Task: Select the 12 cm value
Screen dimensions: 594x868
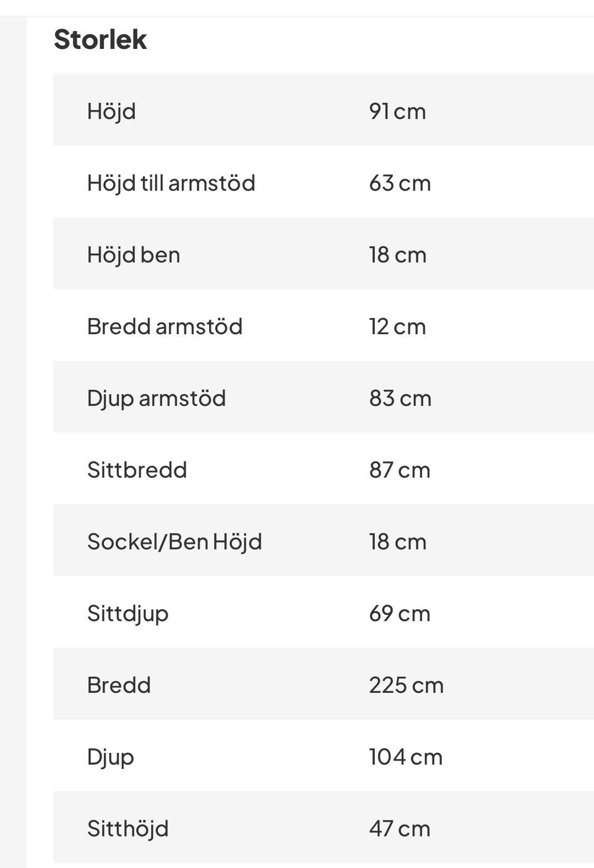Action: 397,327
